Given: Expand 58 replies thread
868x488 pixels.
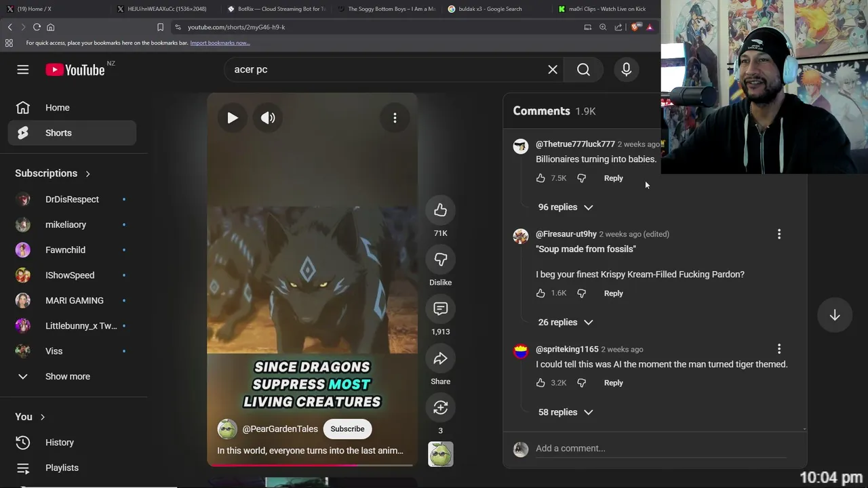Looking at the screenshot, I should click(566, 412).
